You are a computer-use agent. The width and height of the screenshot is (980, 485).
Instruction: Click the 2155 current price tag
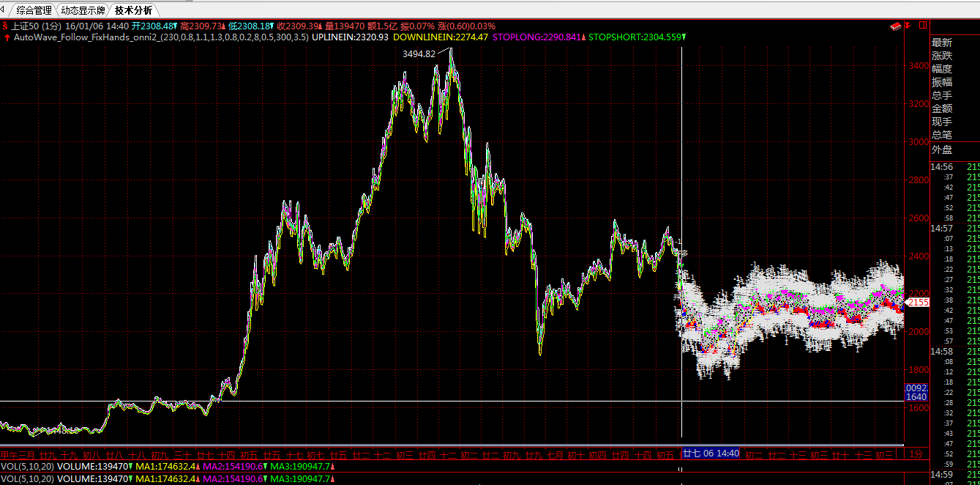coord(917,302)
